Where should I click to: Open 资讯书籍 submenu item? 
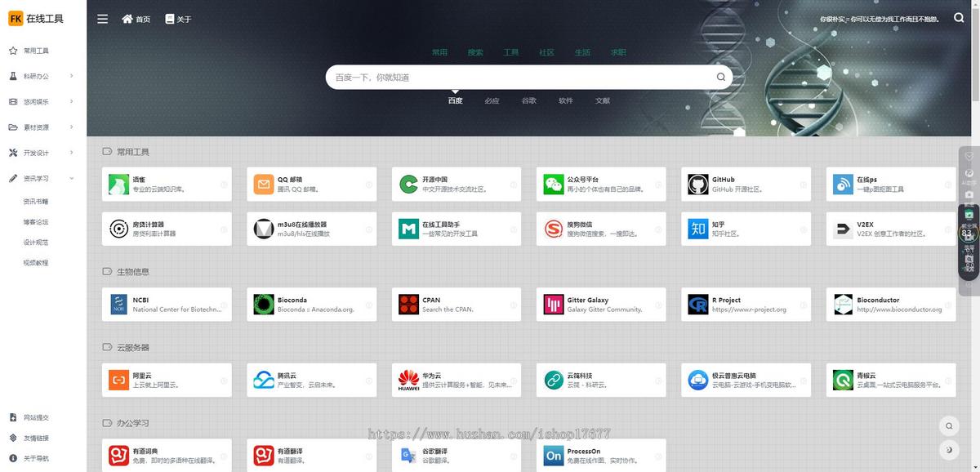tap(36, 201)
